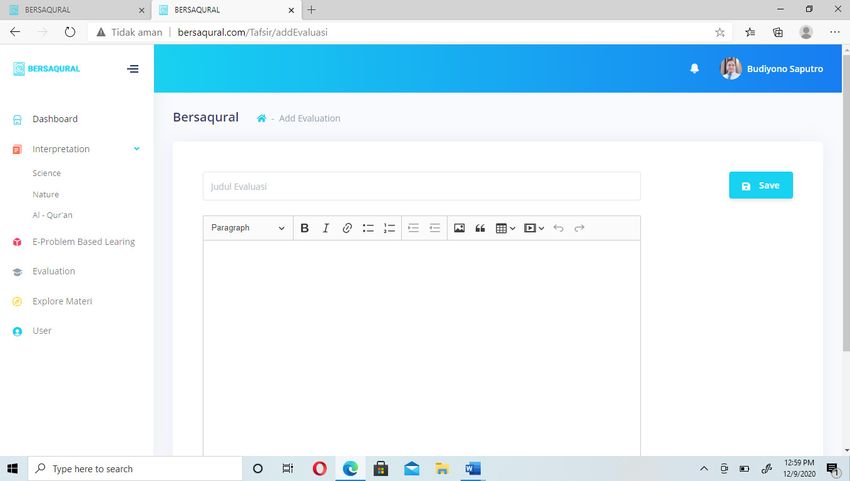Image resolution: width=850 pixels, height=481 pixels.
Task: Reload the page
Action: [70, 32]
